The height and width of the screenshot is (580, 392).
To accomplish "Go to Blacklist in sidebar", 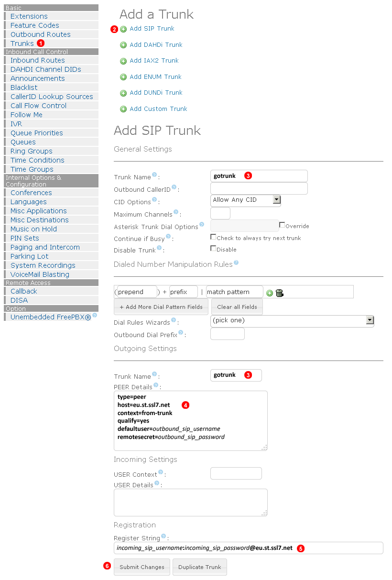I will tap(24, 88).
